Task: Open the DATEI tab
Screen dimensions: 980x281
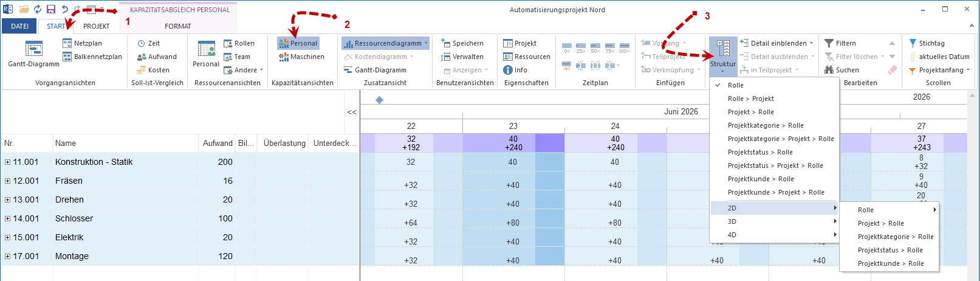Action: tap(19, 26)
